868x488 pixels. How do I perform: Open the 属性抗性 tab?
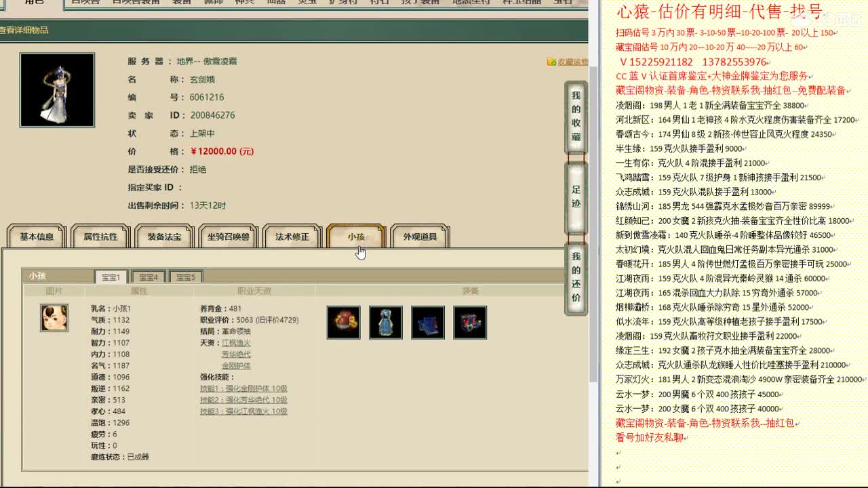(100, 237)
